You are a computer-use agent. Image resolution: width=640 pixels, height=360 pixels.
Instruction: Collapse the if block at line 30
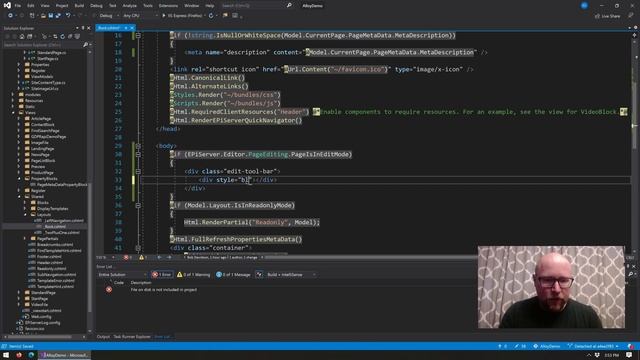138,154
